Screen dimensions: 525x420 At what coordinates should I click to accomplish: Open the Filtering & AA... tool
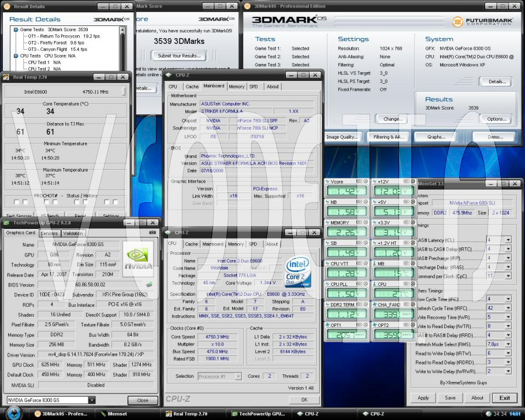388,137
